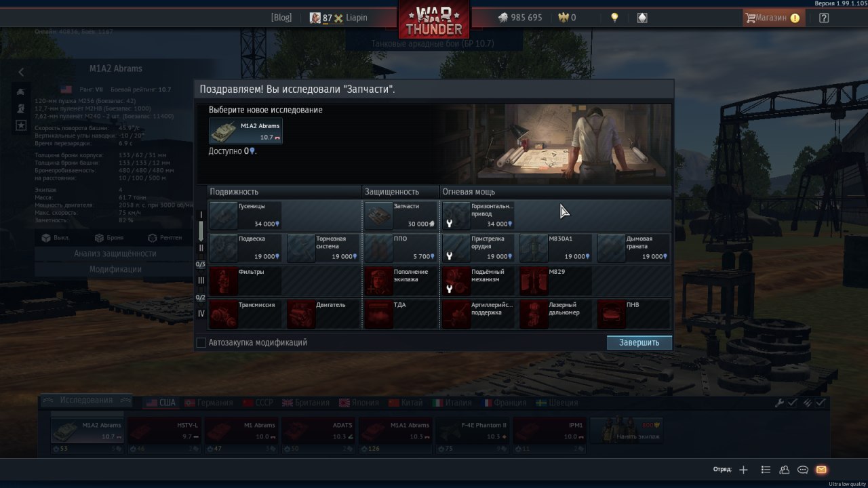Open the Германия nation tab
Screen dimensions: 868x488
(210, 403)
